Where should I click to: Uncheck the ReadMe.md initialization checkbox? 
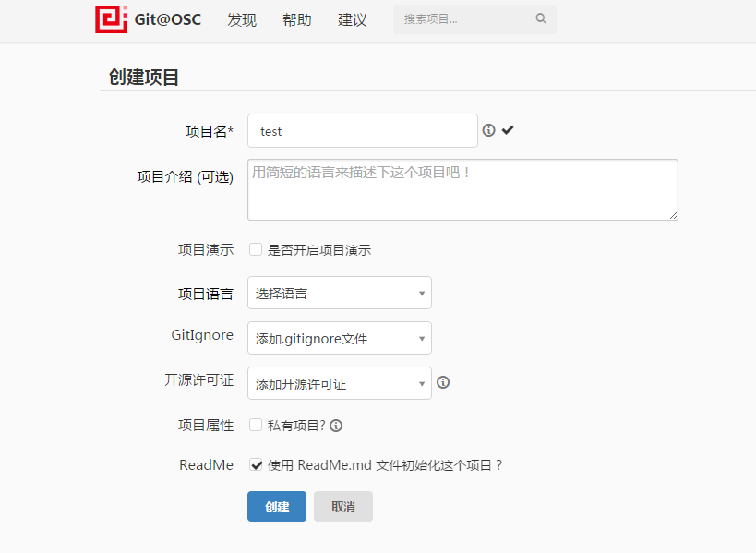(257, 465)
